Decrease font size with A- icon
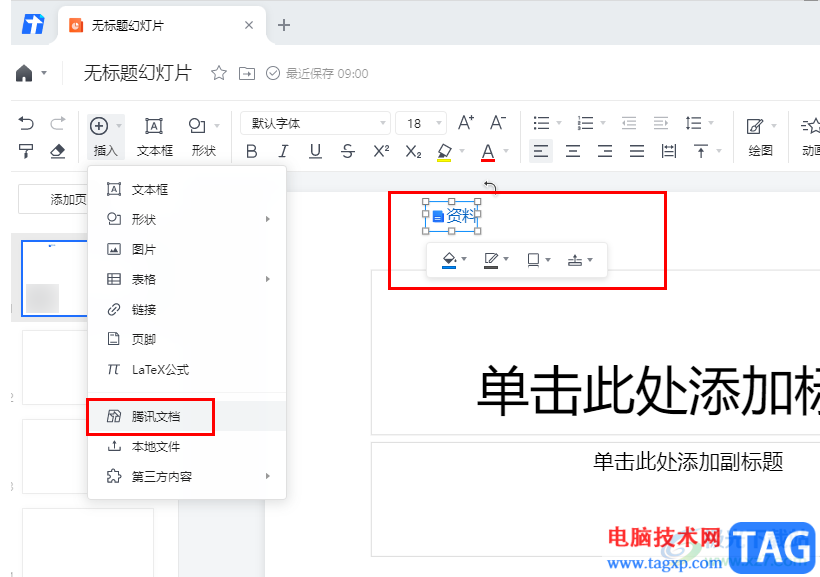 point(497,123)
